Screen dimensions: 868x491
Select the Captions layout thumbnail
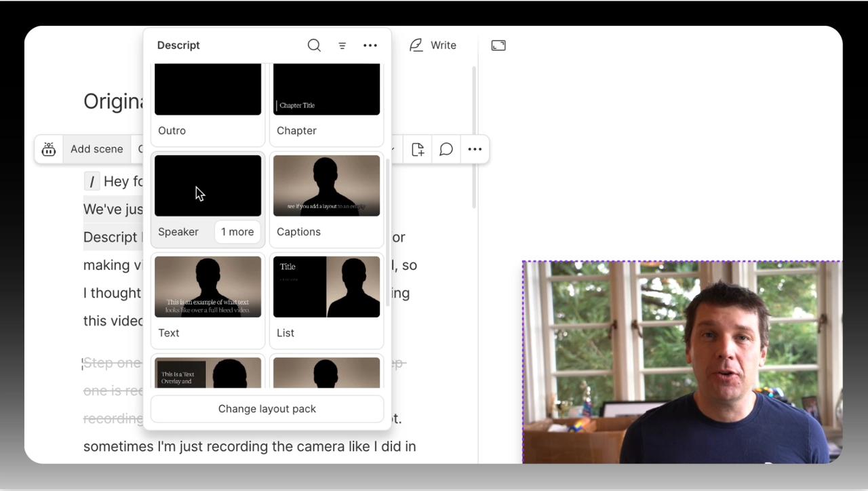pos(326,185)
